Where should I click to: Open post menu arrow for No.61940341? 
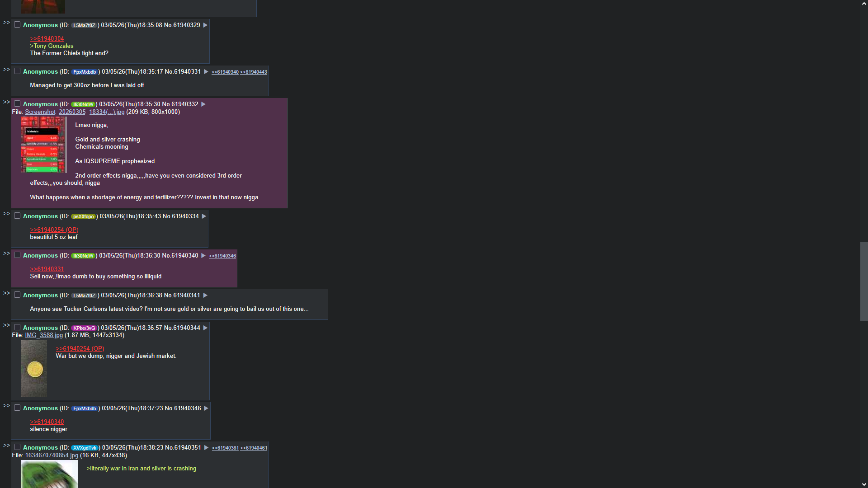tap(205, 296)
